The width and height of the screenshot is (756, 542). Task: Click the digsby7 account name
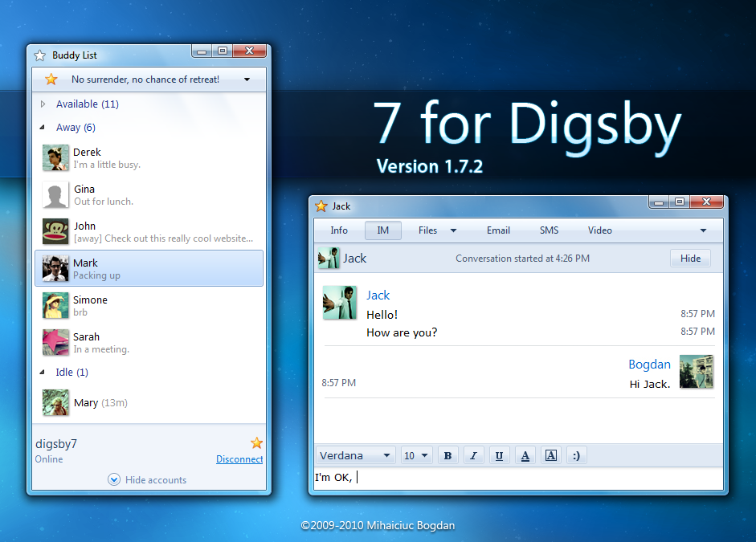56,444
